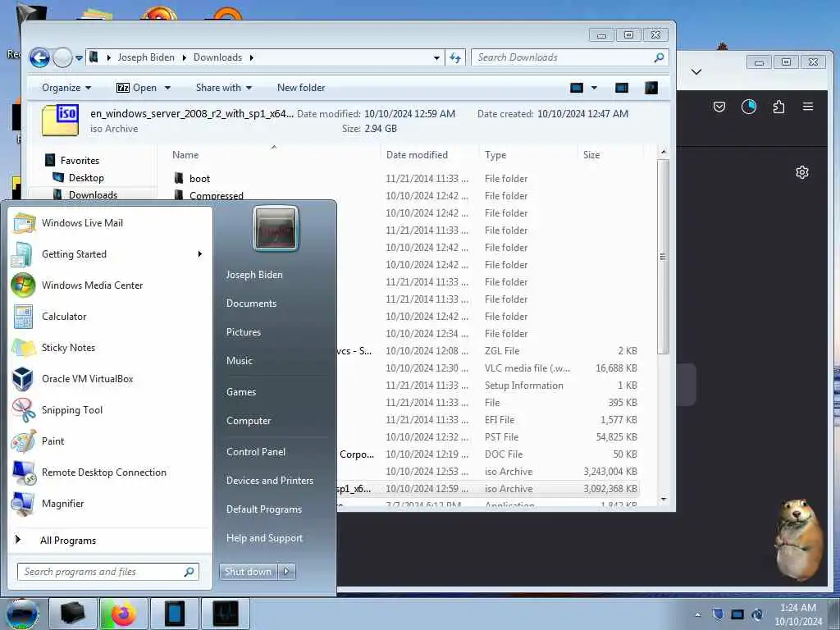Screen dimensions: 840x630
Task: Open Firefox from the taskbar
Action: 124,614
